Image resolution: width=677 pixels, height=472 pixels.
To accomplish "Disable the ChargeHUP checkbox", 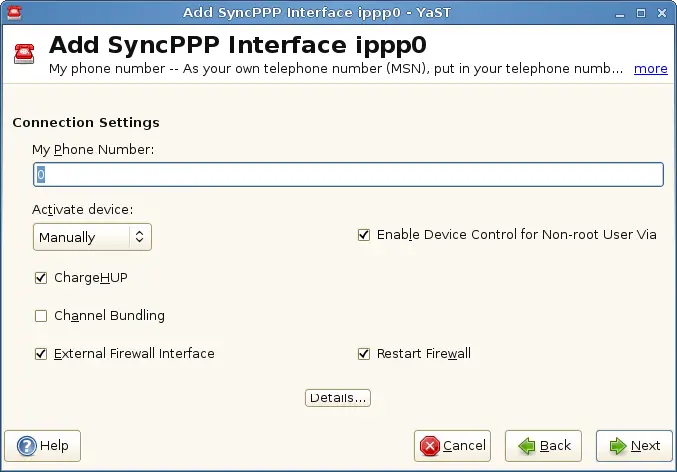I will 41,277.
